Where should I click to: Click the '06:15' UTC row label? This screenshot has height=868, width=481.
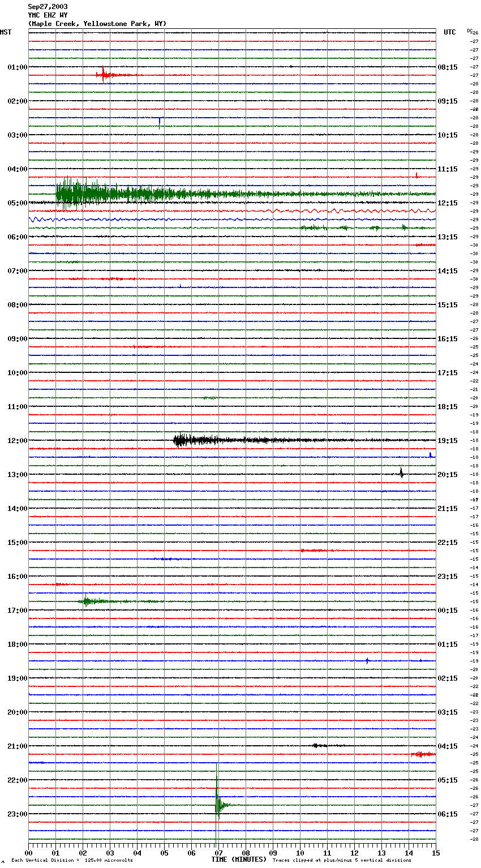coord(448,814)
